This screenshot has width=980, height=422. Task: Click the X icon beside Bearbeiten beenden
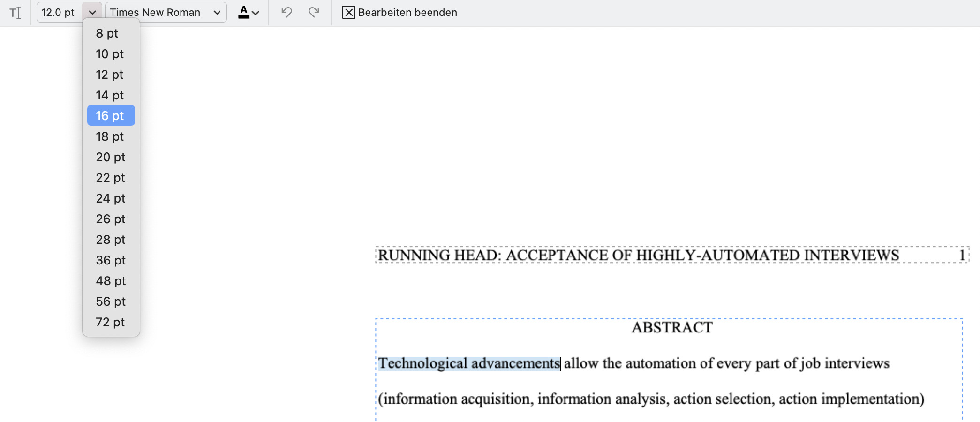(x=347, y=12)
